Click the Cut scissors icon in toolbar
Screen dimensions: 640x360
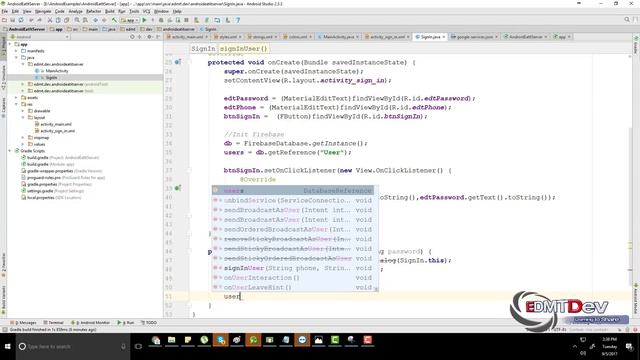point(50,20)
